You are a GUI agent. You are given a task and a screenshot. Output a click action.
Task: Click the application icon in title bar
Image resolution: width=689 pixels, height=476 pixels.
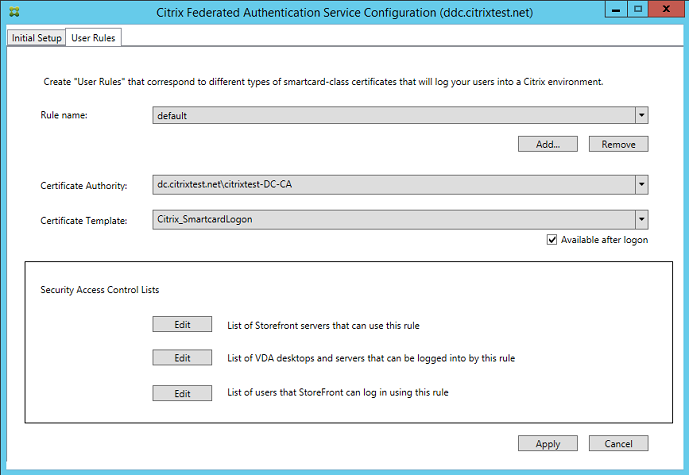click(12, 14)
